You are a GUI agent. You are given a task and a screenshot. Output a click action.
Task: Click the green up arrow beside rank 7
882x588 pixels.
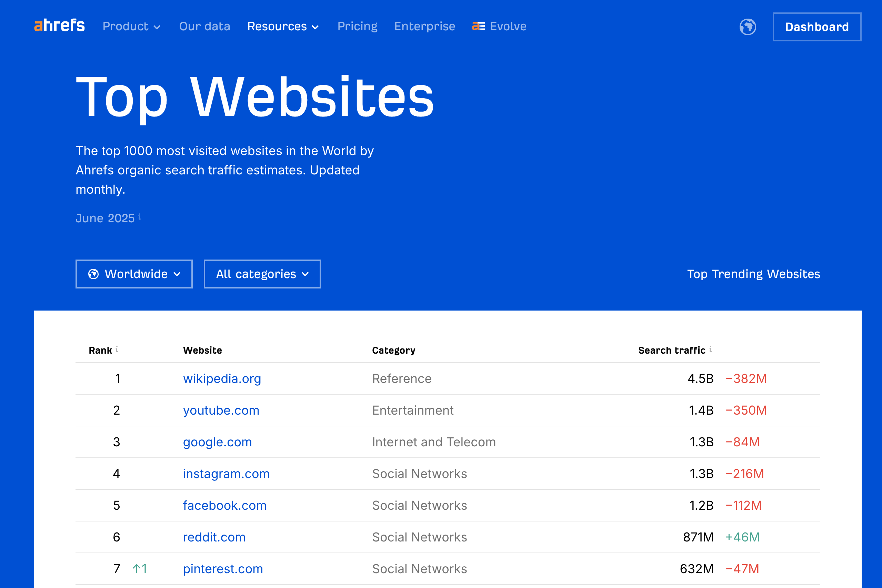point(137,569)
